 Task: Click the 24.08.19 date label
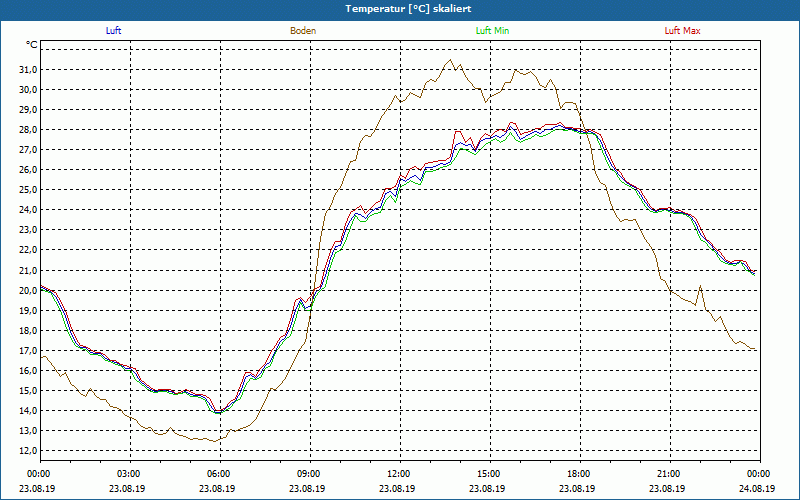(757, 488)
